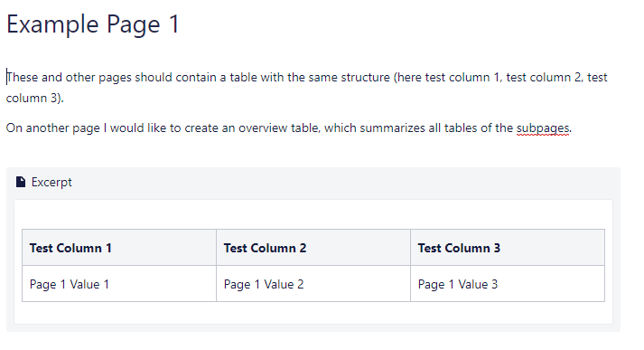Viewport: 644px width, 350px height.
Task: Click the Example Page 1 title
Action: 93,24
